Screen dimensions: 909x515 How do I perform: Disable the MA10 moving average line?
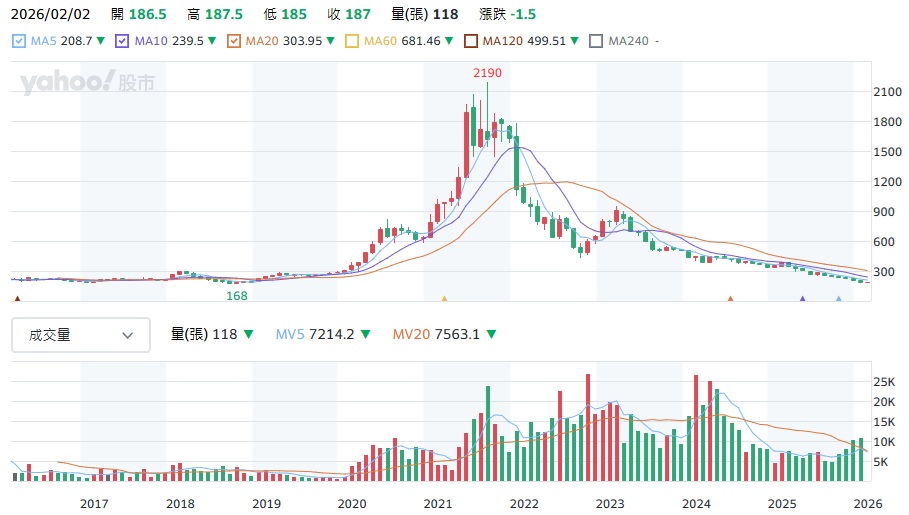(122, 41)
